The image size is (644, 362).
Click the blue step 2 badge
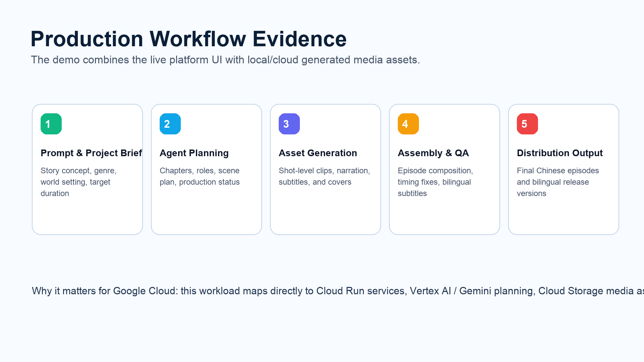coord(170,124)
